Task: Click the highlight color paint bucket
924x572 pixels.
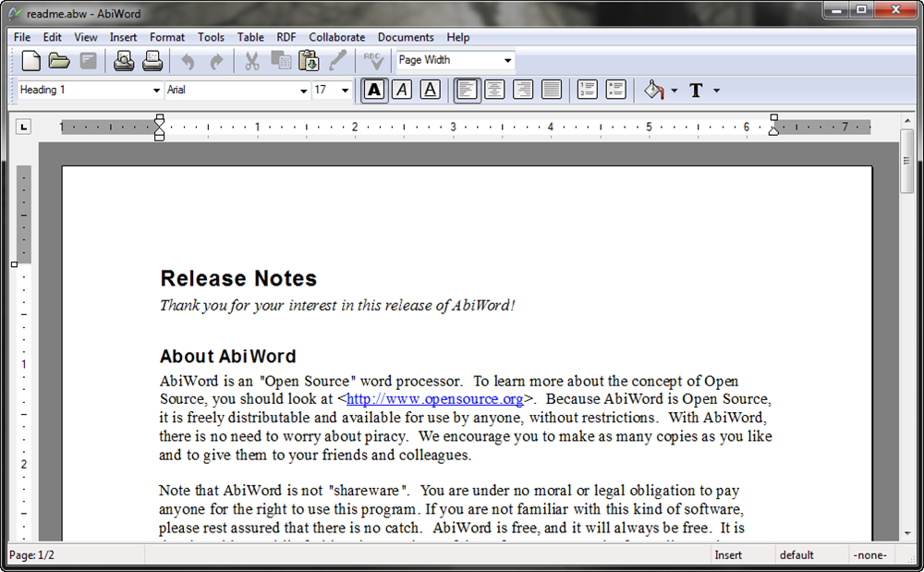Action: [653, 91]
